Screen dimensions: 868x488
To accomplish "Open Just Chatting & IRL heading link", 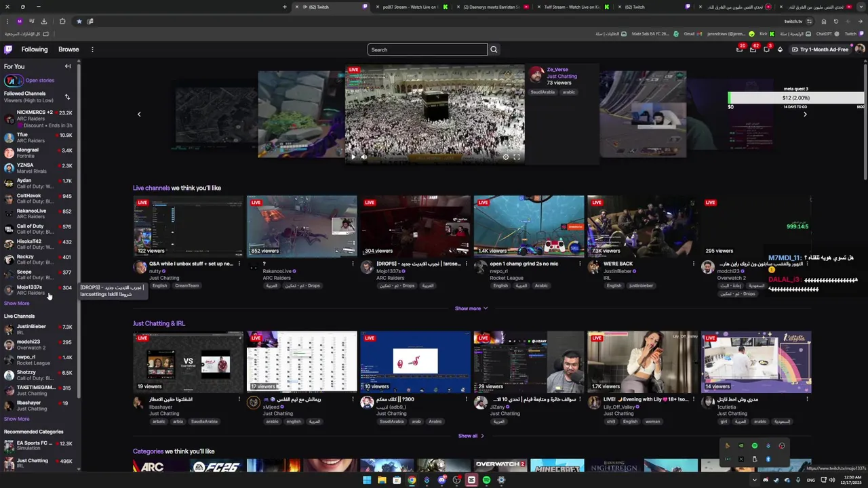I will tap(159, 323).
